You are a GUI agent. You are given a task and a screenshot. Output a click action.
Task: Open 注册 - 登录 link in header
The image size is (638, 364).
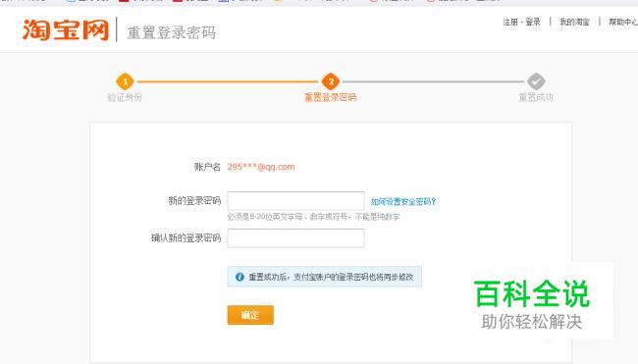coord(521,22)
